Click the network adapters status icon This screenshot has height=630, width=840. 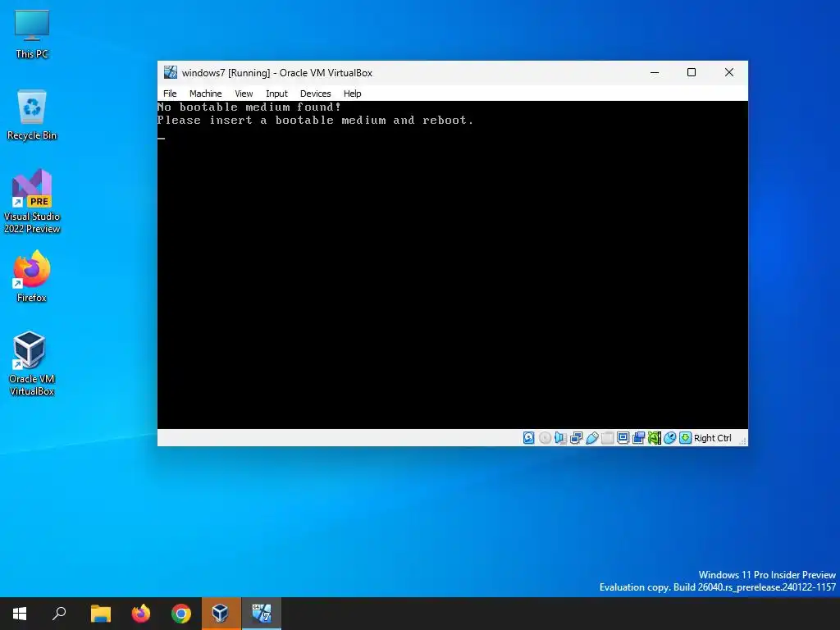[x=576, y=438]
